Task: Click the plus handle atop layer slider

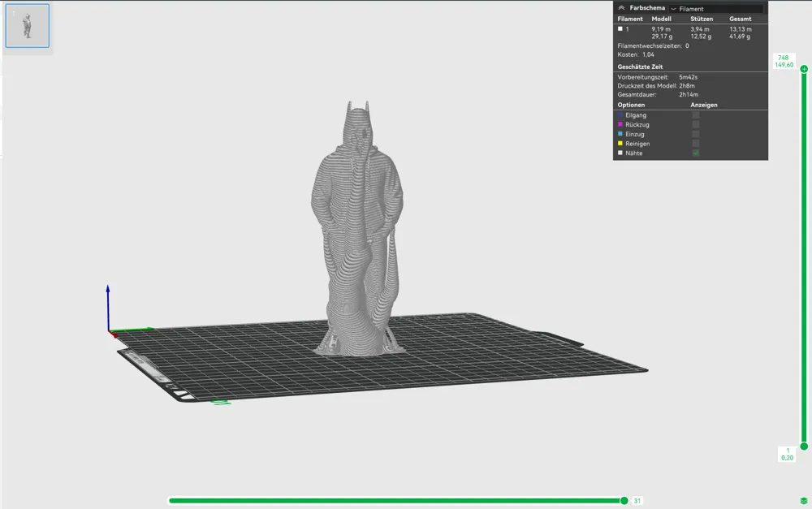Action: tap(804, 69)
